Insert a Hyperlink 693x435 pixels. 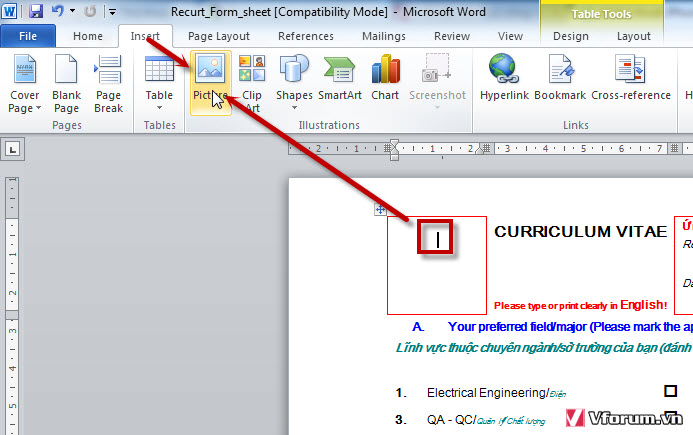504,77
